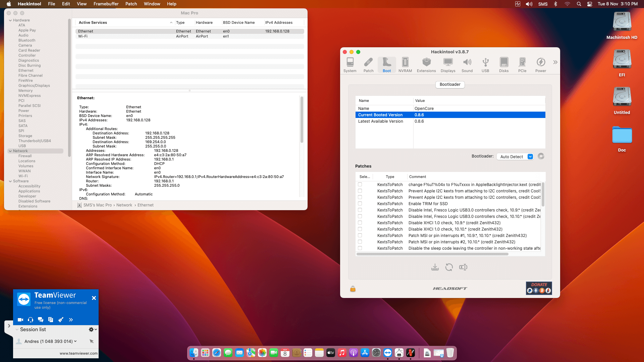The width and height of the screenshot is (644, 362).
Task: Start video from the TeamViewer camera icon
Action: [x=20, y=320]
